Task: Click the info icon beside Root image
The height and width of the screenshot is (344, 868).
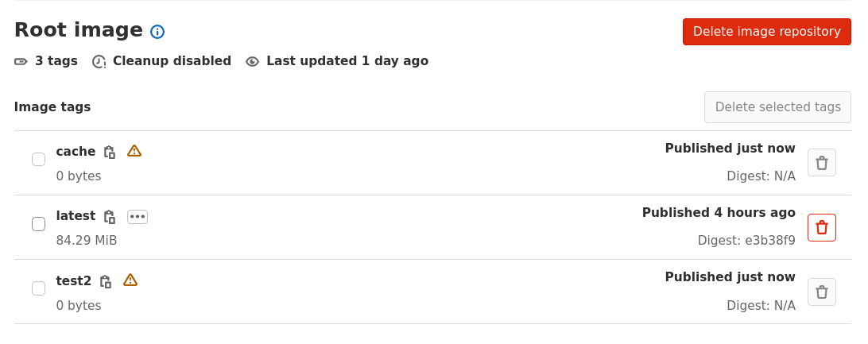Action: [157, 32]
